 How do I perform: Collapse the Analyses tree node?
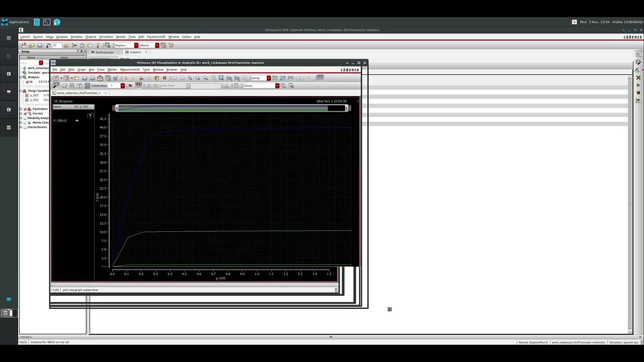[21, 77]
